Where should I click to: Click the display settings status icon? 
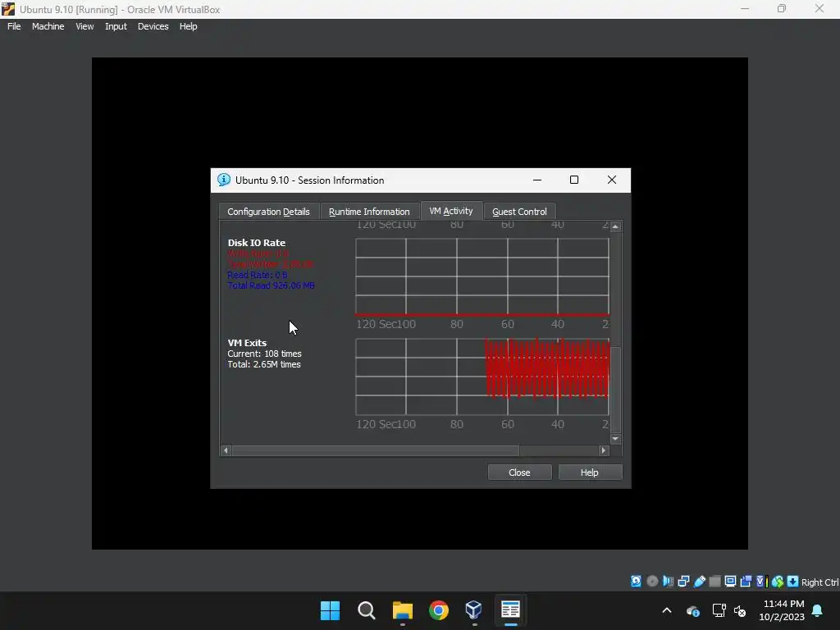(730, 582)
